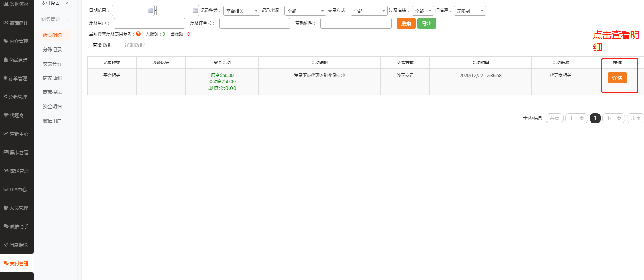Open the end date calendar picker icon
The width and height of the screenshot is (644, 280).
pyautogui.click(x=195, y=11)
